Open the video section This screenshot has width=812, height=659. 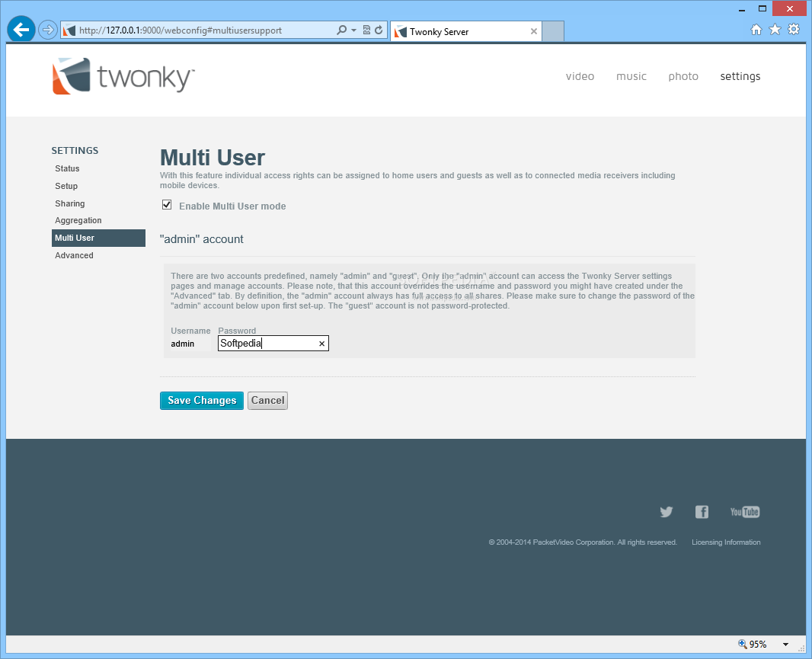tap(580, 76)
